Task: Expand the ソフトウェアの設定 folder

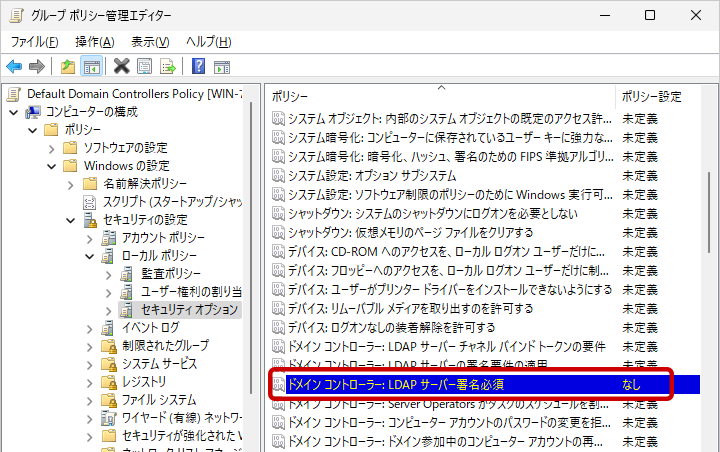Action: [x=51, y=148]
